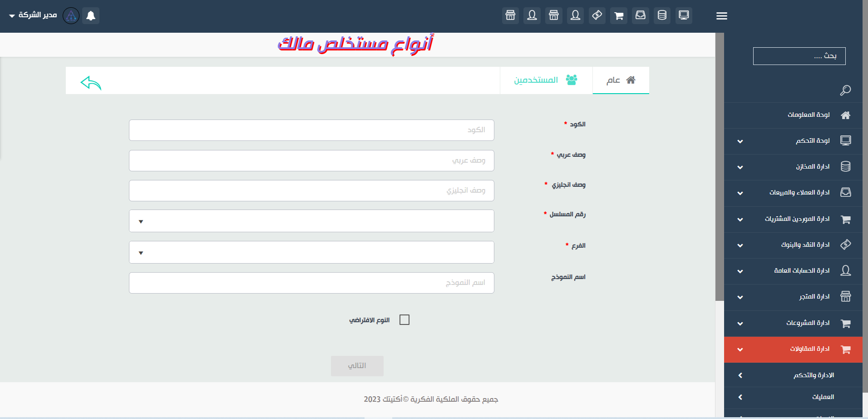
Task: Switch to the المستخدمين tab
Action: [x=546, y=80]
